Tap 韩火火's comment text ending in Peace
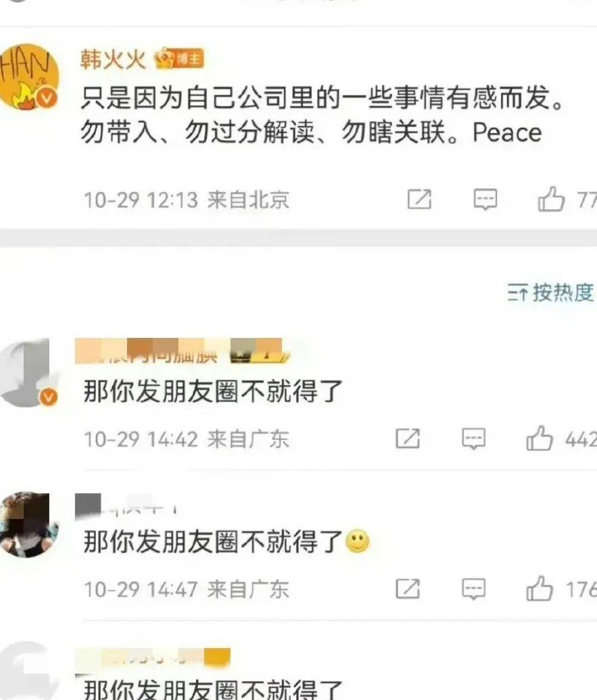 322,115
